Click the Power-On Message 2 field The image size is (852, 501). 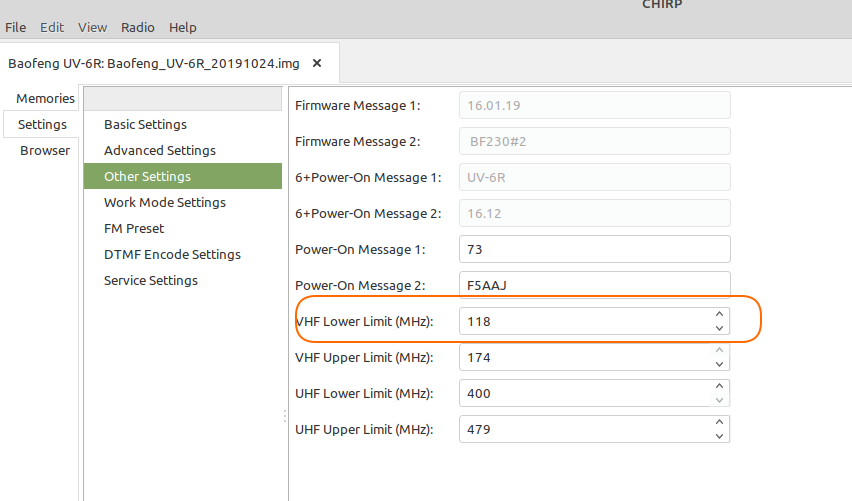pos(594,285)
